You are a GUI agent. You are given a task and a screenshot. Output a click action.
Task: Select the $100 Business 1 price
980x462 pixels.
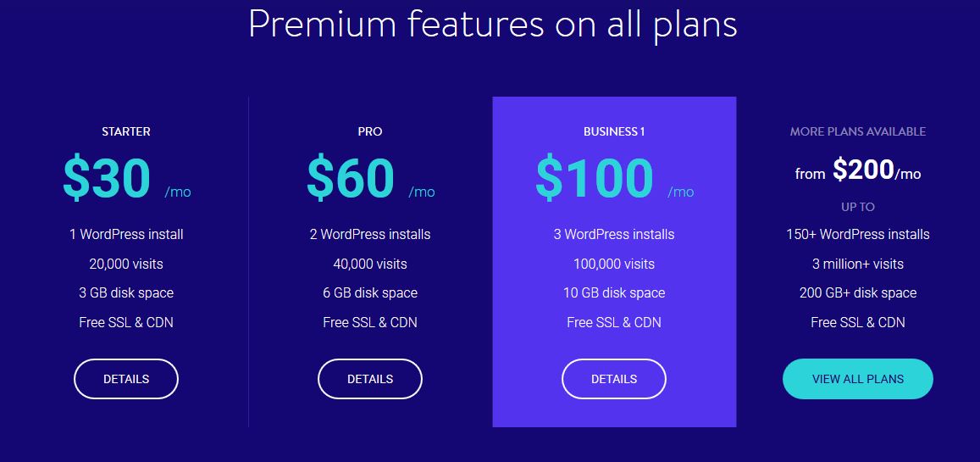tap(595, 178)
